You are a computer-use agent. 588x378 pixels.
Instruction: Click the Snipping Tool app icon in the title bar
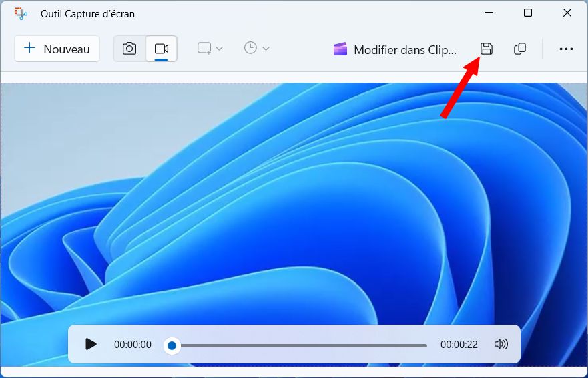pos(21,13)
